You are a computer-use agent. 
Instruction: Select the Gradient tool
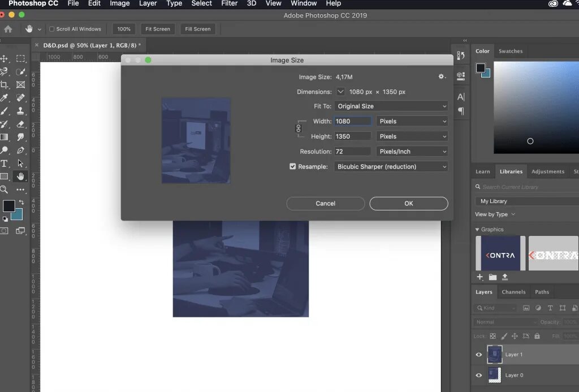(x=4, y=137)
